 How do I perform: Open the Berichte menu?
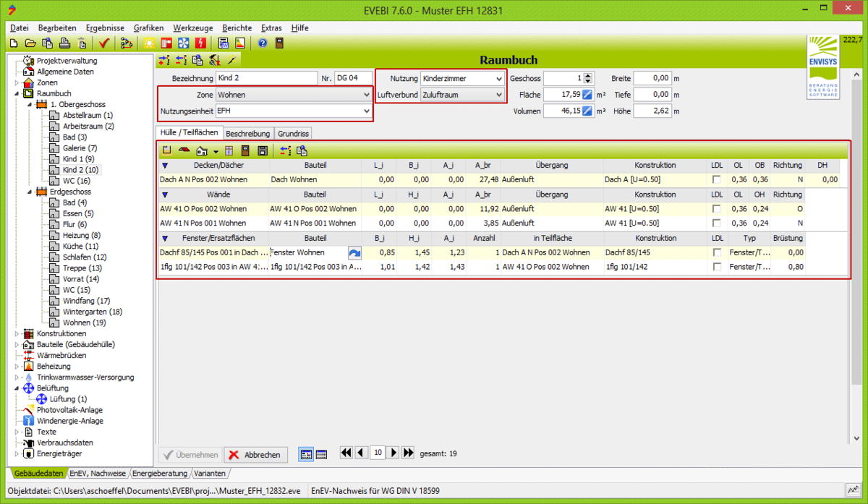point(237,27)
